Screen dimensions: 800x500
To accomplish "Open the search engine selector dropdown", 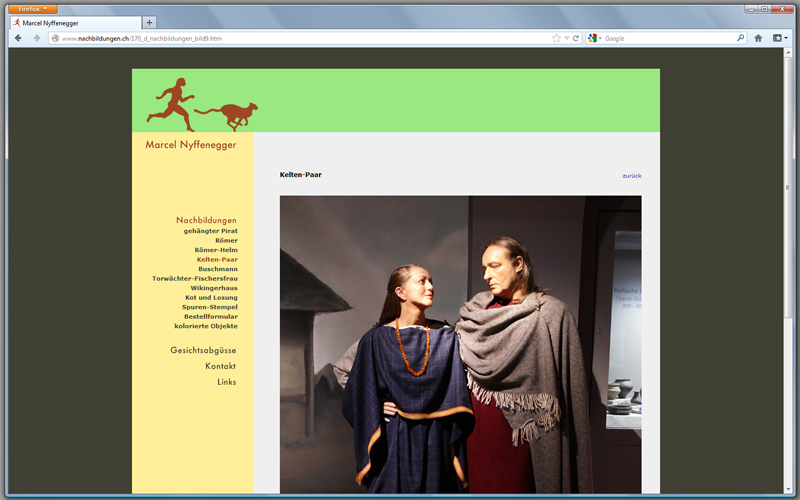I will pyautogui.click(x=595, y=38).
